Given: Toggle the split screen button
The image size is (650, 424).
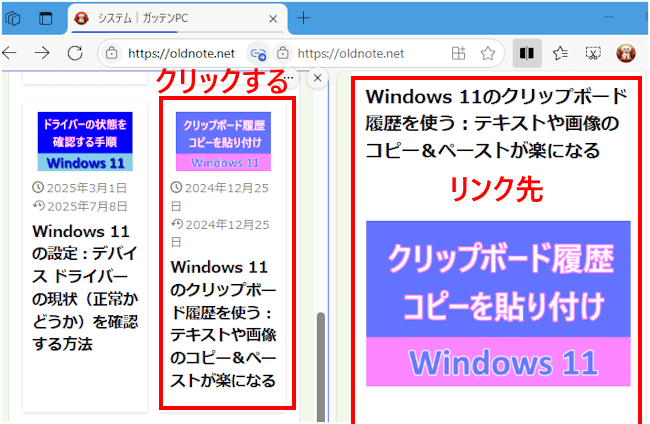Looking at the screenshot, I should coord(527,53).
